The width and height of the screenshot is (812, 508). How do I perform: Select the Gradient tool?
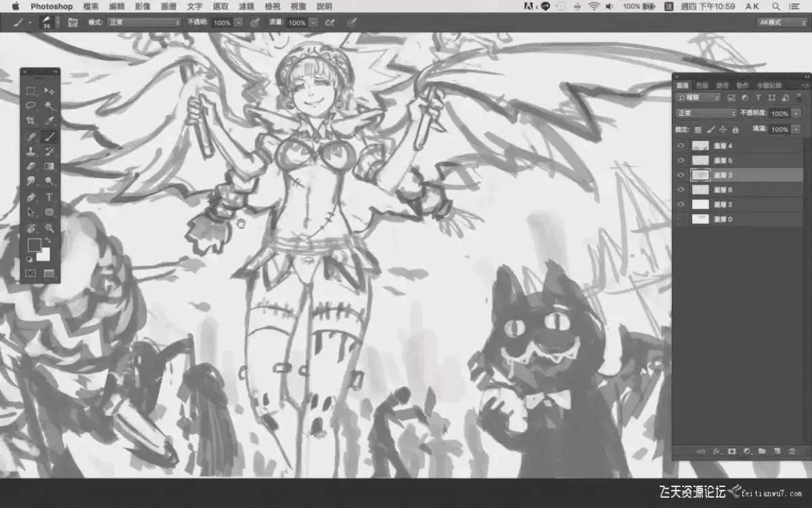(x=49, y=166)
